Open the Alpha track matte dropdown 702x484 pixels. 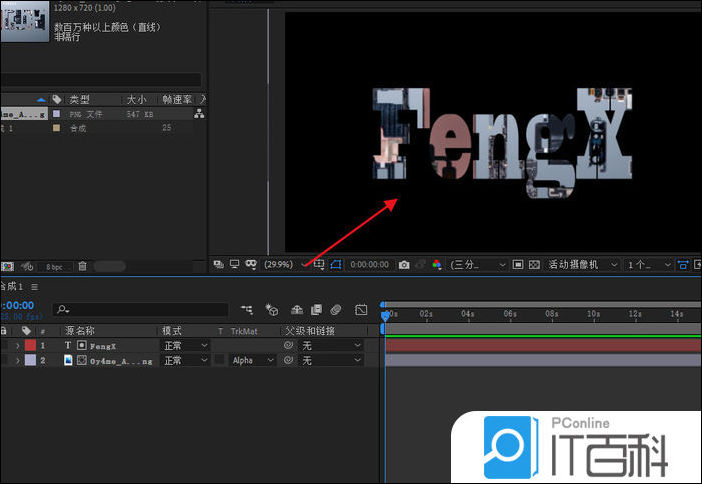[x=252, y=360]
